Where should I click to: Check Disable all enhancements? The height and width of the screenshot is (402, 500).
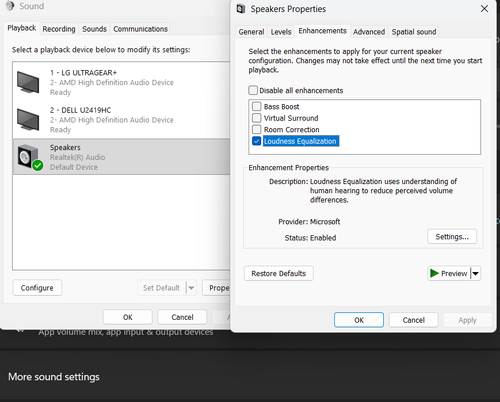tap(253, 90)
